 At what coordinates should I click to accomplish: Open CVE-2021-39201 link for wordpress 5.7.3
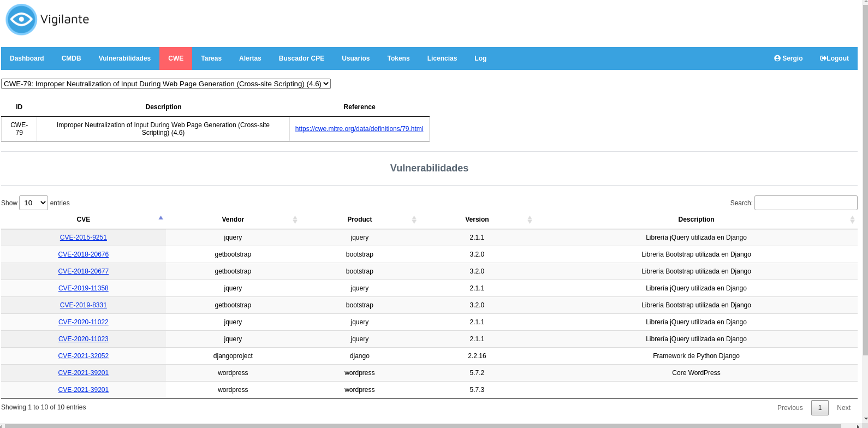click(84, 390)
